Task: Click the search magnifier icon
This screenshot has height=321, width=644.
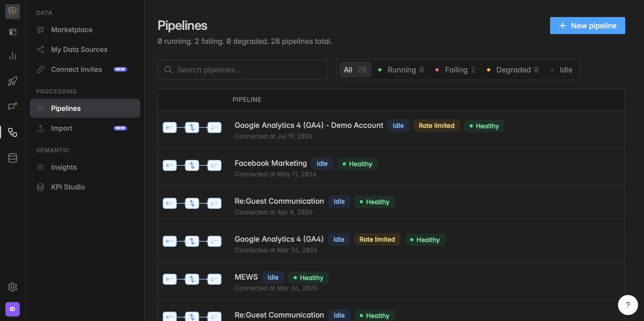Action: point(168,70)
